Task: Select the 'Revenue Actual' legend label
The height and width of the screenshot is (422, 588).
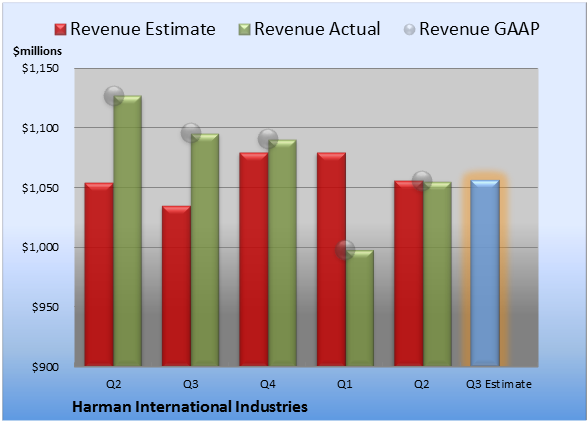Action: click(317, 29)
